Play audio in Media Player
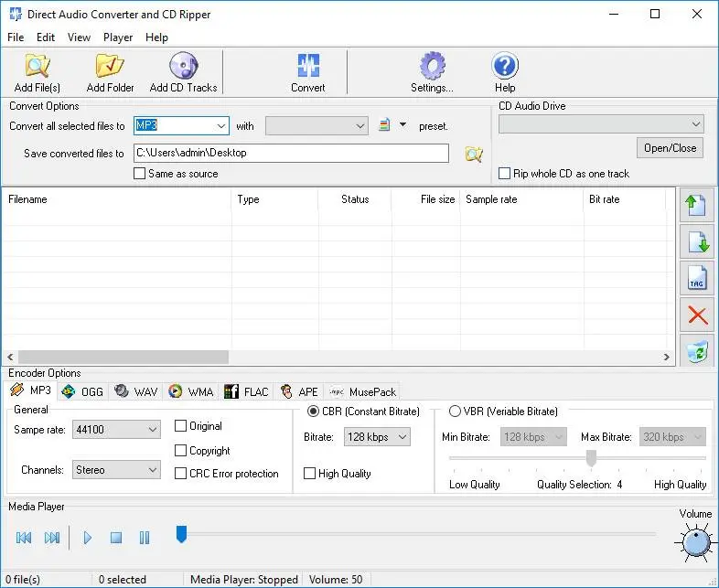 88,537
